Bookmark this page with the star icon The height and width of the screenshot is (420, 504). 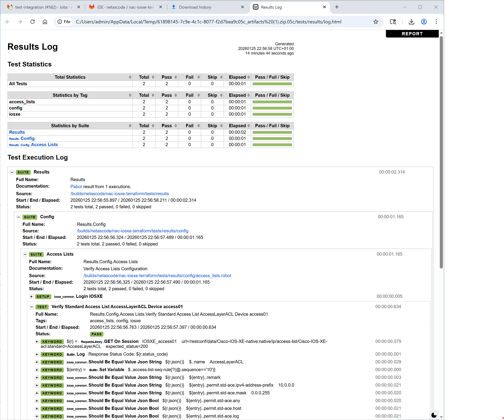point(376,22)
